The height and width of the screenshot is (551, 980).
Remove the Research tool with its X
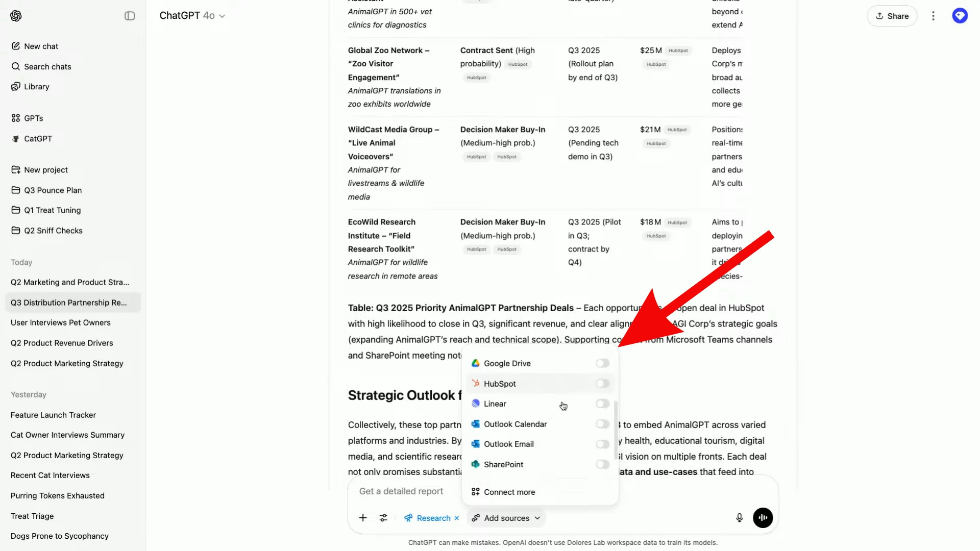456,518
